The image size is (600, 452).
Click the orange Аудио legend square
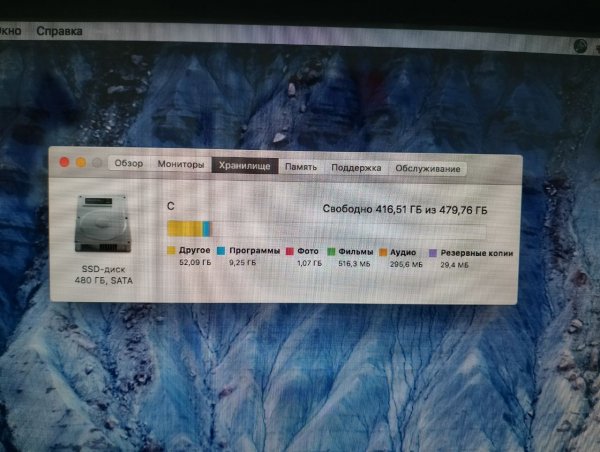pos(383,253)
